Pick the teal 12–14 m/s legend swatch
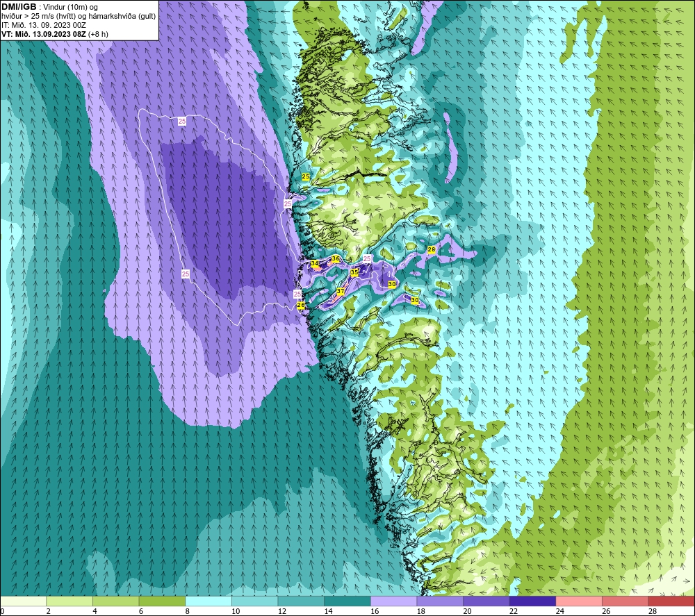The height and width of the screenshot is (616, 695). pos(301,601)
